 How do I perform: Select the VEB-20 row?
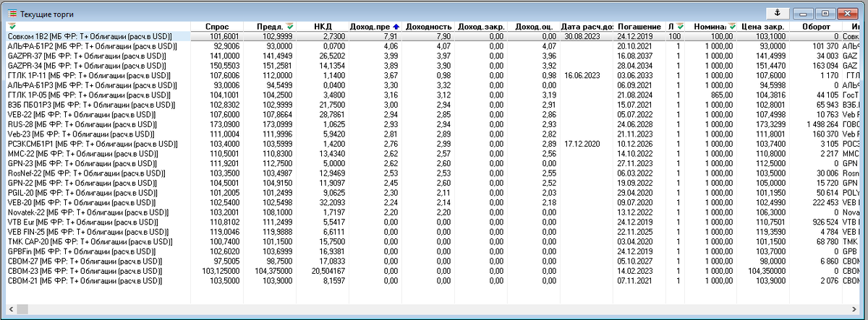[x=434, y=202]
